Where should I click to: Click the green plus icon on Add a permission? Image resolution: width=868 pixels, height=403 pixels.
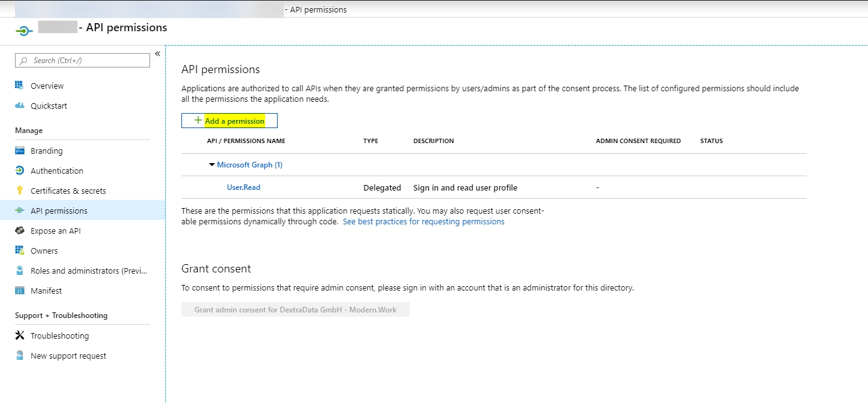point(198,121)
